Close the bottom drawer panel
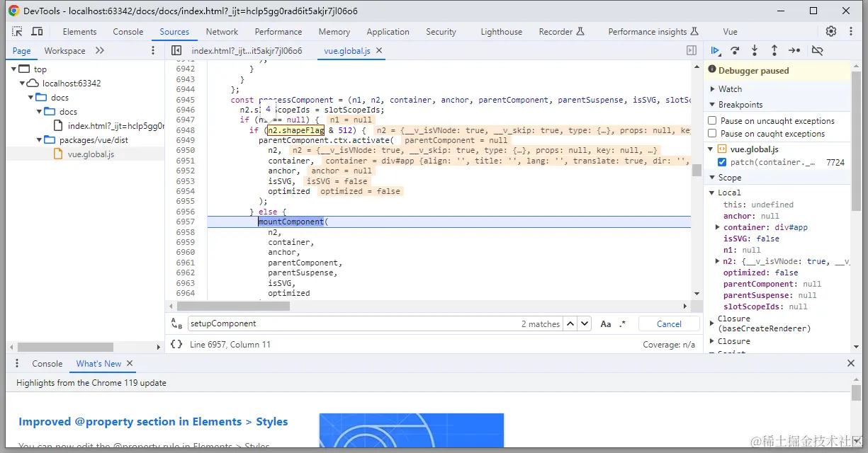Viewport: 868px width, 453px height. (851, 364)
